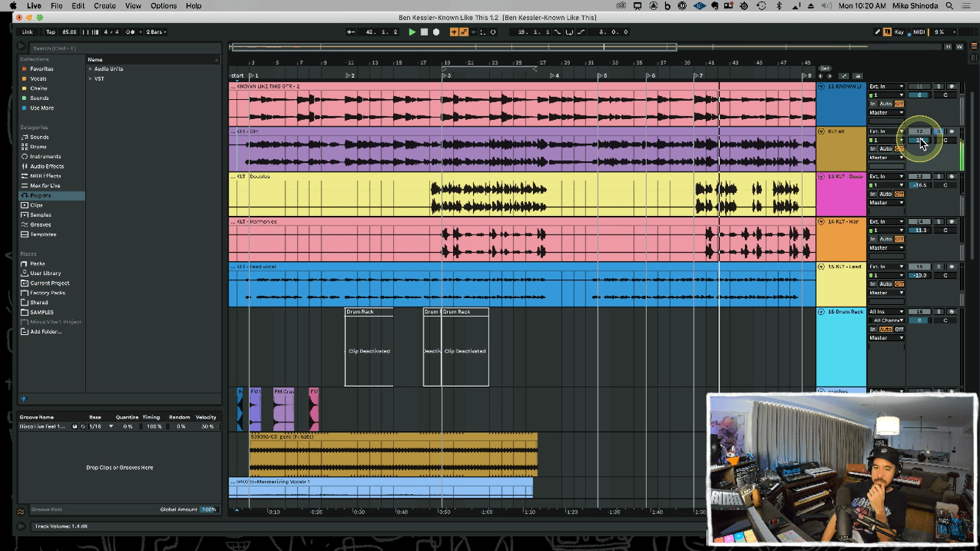The image size is (980, 551).
Task: Open the quantization 2 Bars dropdown
Action: point(155,32)
